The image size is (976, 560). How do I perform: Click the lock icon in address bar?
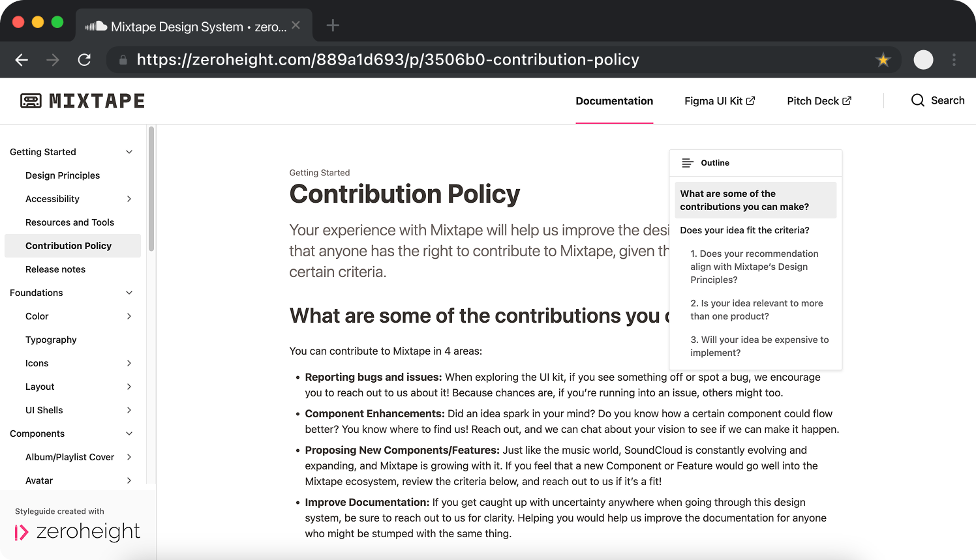click(x=123, y=60)
